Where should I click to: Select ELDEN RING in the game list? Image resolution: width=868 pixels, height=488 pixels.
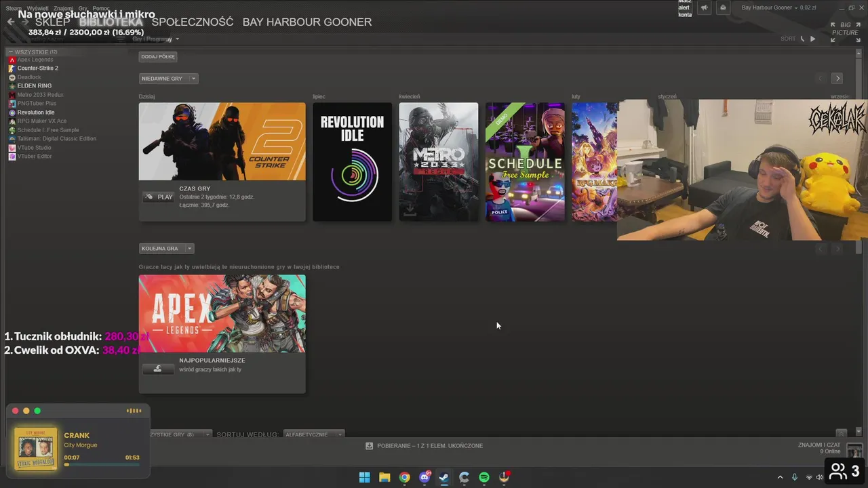coord(35,86)
